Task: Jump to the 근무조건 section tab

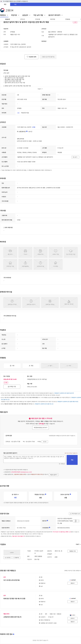Action: 23,19
